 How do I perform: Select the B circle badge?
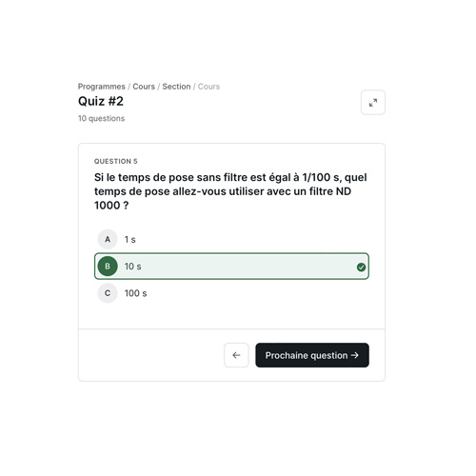(108, 267)
